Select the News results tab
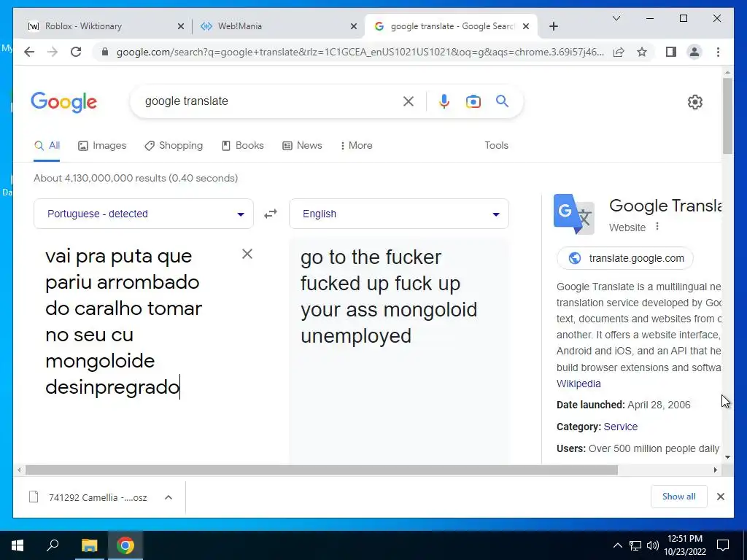The height and width of the screenshot is (560, 747). click(x=302, y=145)
